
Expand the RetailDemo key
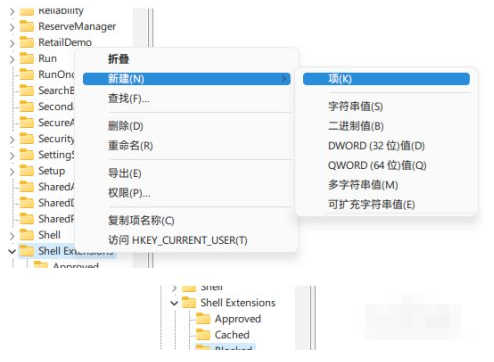pos(12,43)
